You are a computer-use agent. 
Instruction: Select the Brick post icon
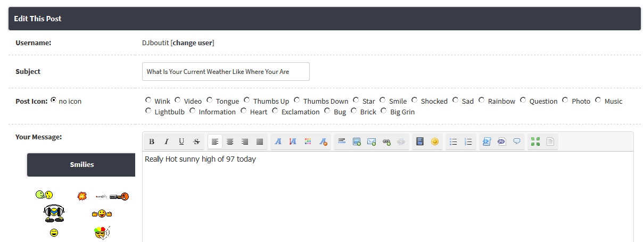tap(354, 111)
